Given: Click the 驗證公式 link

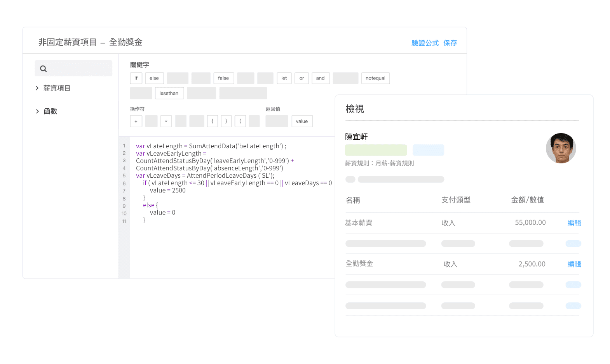Looking at the screenshot, I should (425, 43).
